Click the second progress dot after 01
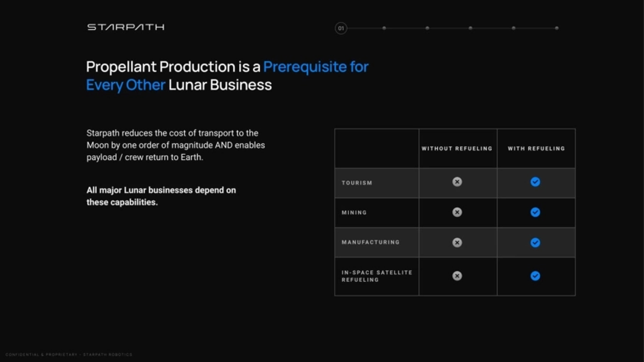 click(427, 28)
